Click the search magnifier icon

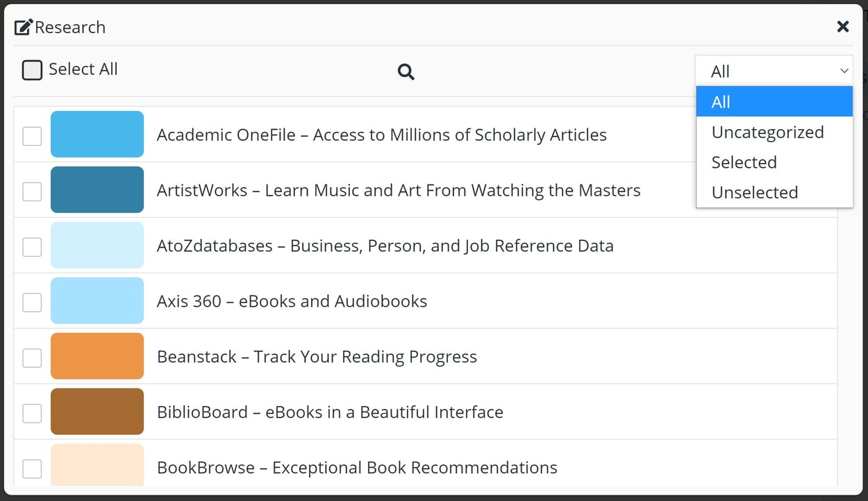pos(406,71)
